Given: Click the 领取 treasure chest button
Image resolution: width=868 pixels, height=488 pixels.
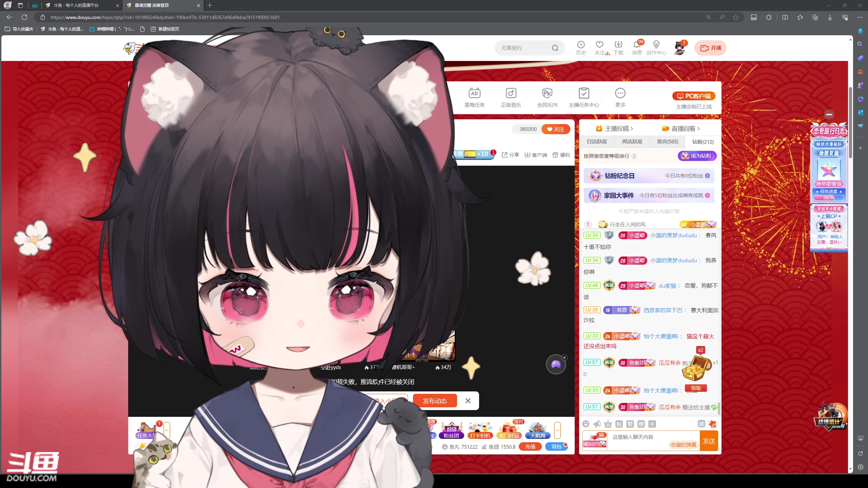Looking at the screenshot, I should pos(696,388).
